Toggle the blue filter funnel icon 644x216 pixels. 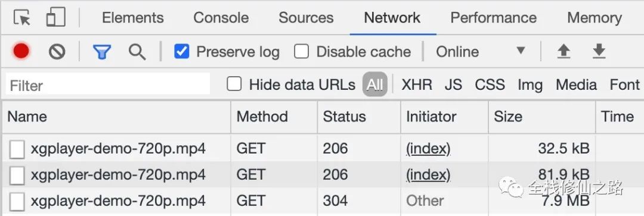tap(102, 52)
